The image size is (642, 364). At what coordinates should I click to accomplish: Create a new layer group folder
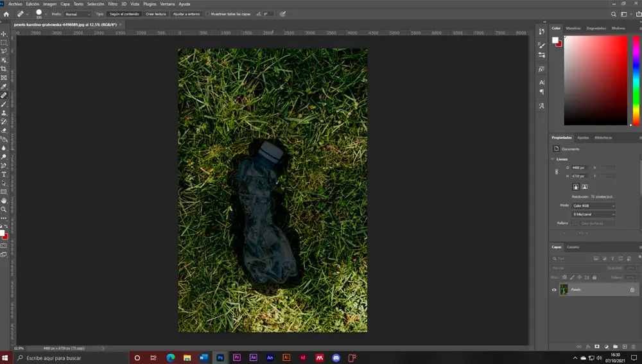coord(616,347)
